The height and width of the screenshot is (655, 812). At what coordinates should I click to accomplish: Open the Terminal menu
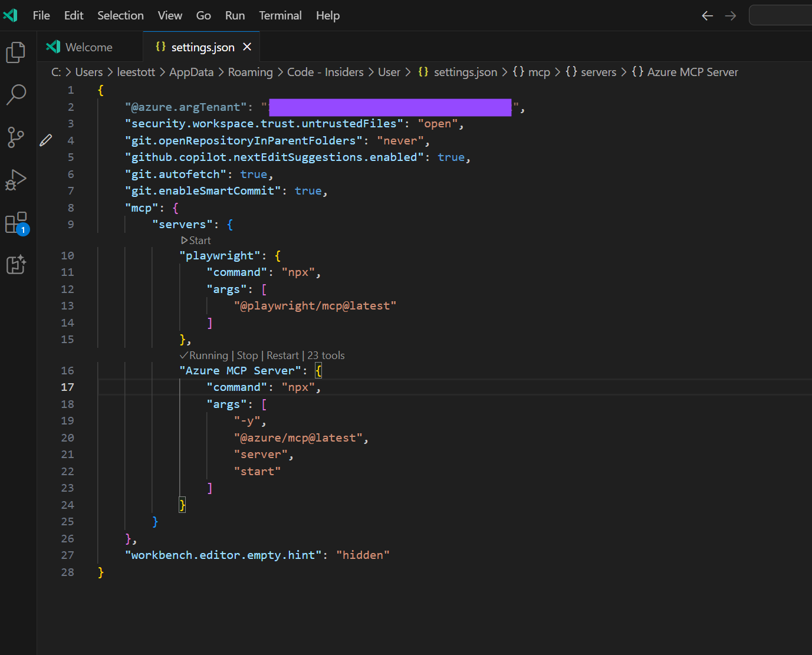point(280,16)
